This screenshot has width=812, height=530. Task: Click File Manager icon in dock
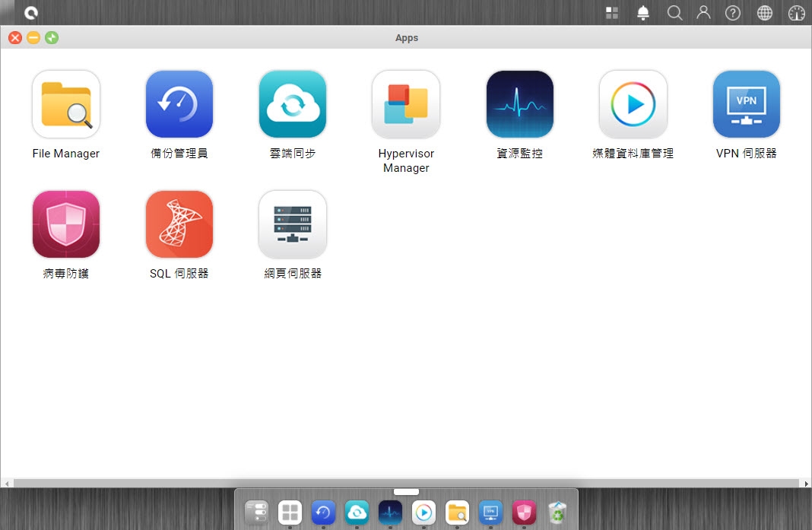pyautogui.click(x=457, y=513)
